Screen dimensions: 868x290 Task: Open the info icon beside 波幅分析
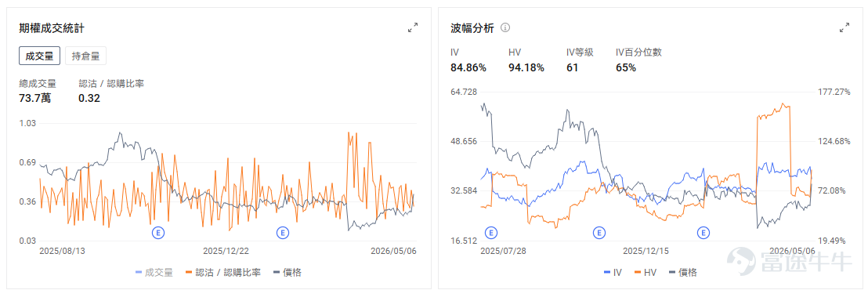tap(505, 27)
